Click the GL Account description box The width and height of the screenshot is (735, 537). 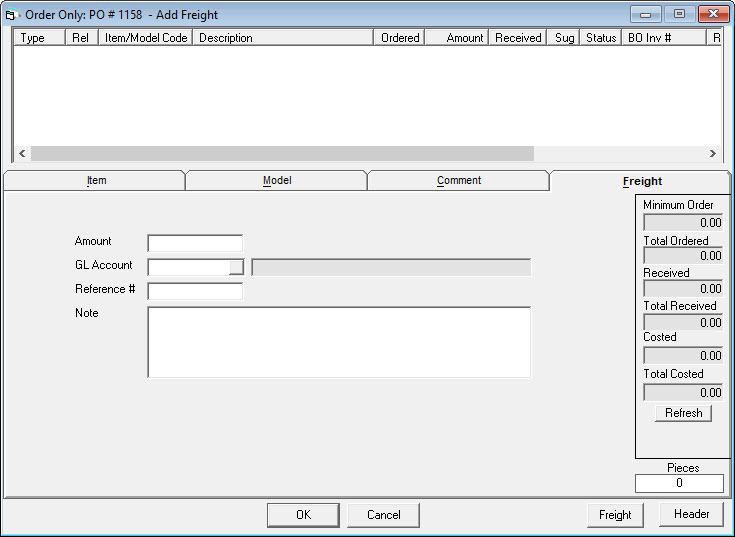tap(391, 267)
